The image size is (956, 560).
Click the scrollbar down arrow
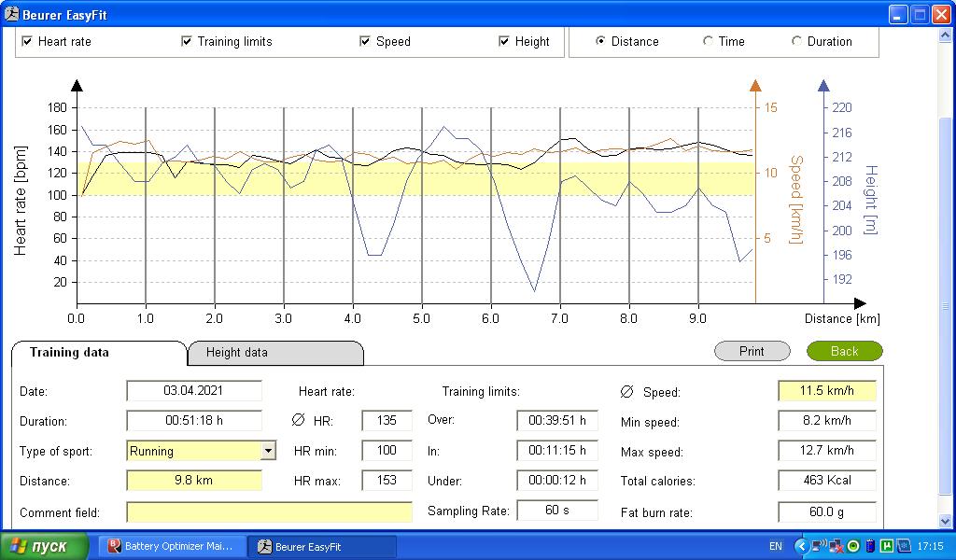(x=945, y=521)
